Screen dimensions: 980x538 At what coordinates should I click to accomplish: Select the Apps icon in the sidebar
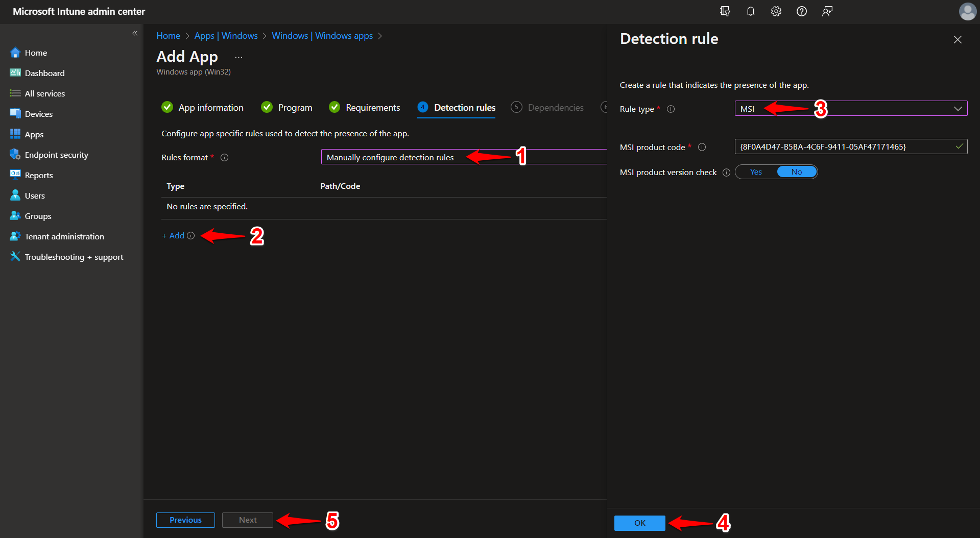click(33, 134)
